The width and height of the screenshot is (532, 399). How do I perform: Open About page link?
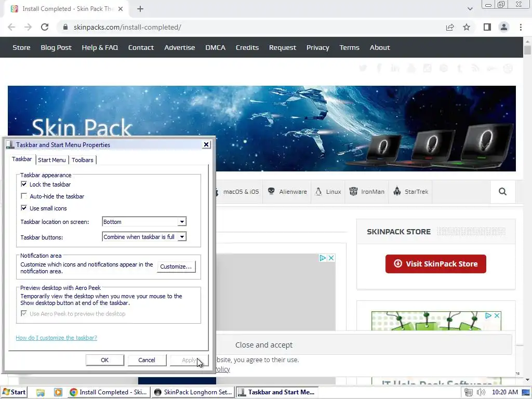[x=380, y=47]
